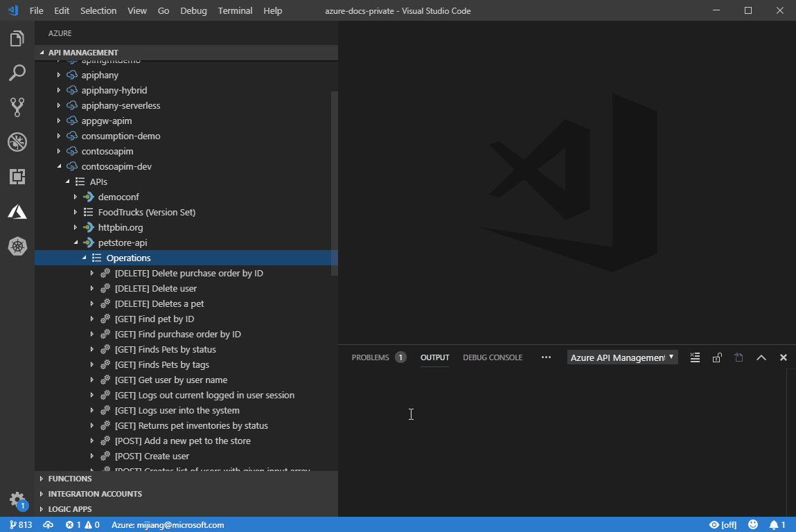Click the FoodTrucks version set list icon
The height and width of the screenshot is (532, 796).
coord(89,212)
